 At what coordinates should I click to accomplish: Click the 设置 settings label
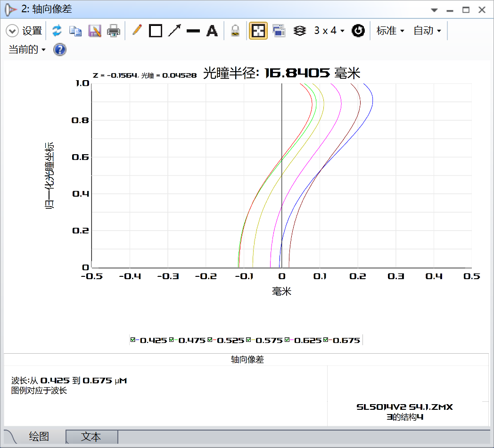coord(32,31)
